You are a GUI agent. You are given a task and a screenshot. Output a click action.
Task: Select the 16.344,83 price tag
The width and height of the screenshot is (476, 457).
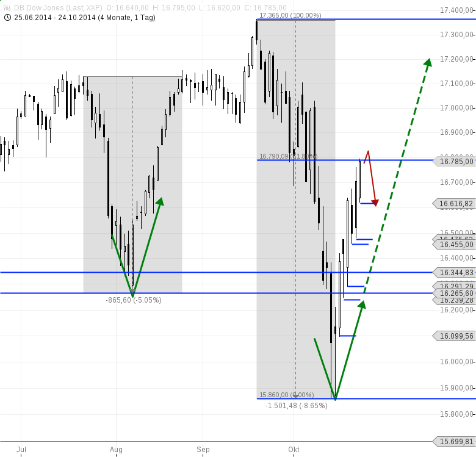[453, 272]
